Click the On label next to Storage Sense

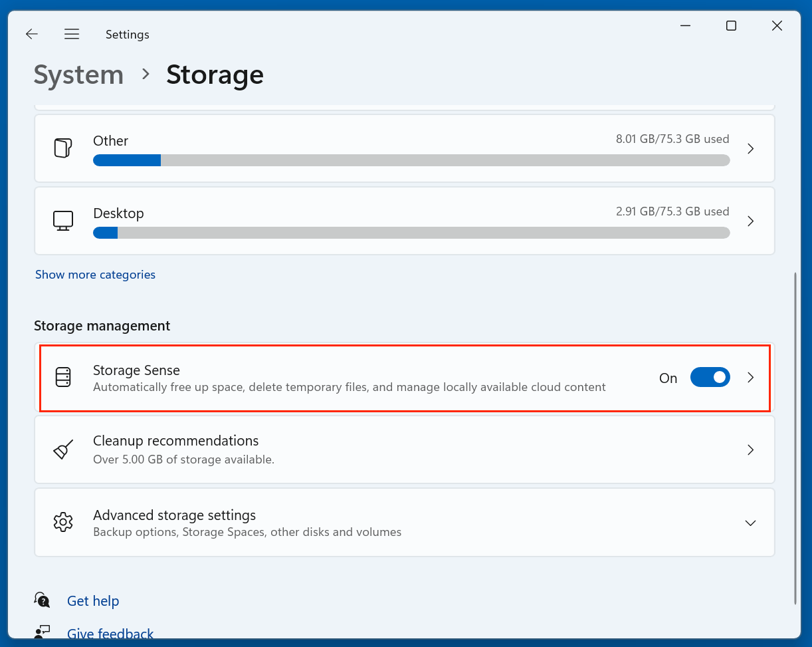[668, 378]
